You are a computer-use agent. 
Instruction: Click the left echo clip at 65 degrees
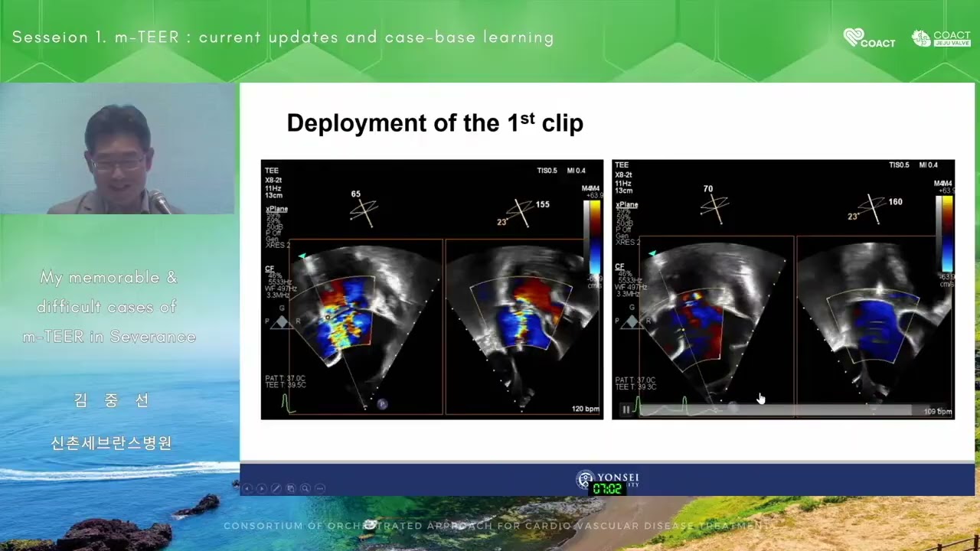click(432, 289)
